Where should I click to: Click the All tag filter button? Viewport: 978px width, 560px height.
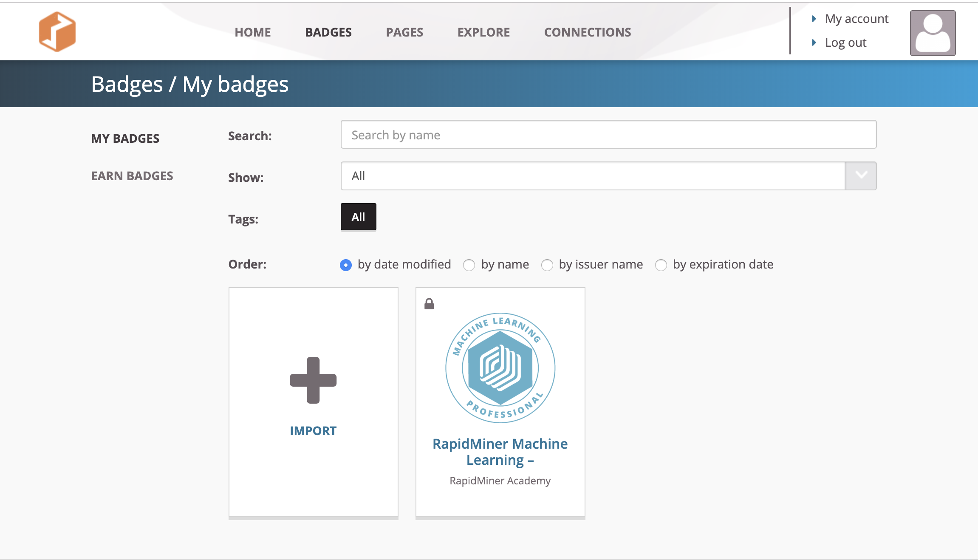(x=358, y=217)
